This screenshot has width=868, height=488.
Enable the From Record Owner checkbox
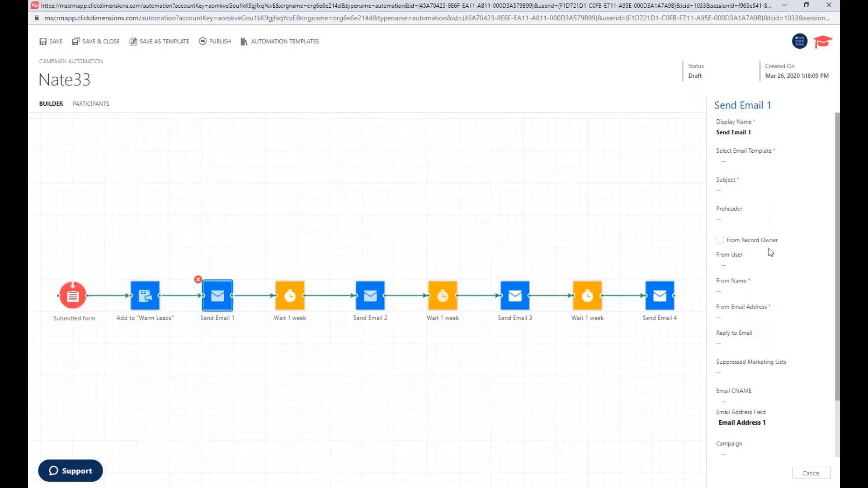click(720, 239)
